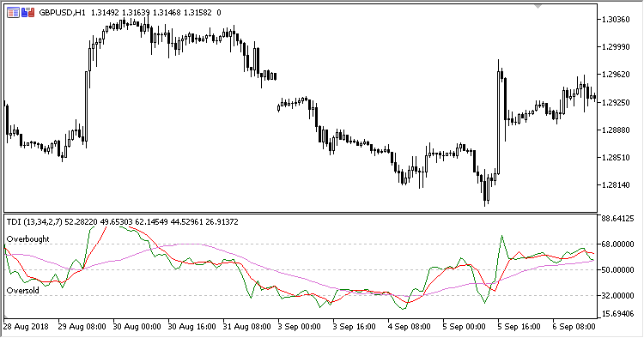
Task: Click the TDI value 52.28220
Action: coord(82,222)
